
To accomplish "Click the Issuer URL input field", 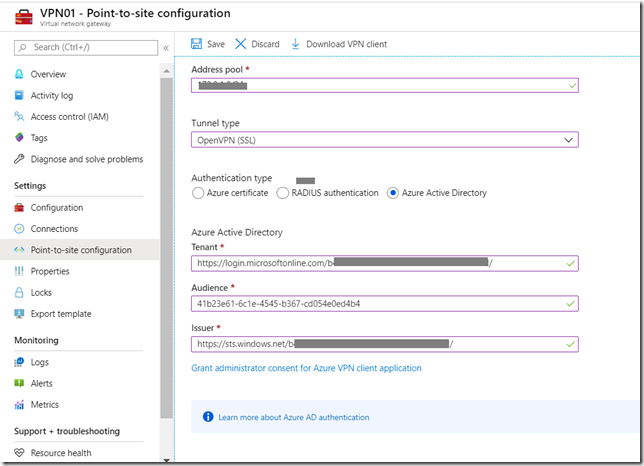I will 385,344.
